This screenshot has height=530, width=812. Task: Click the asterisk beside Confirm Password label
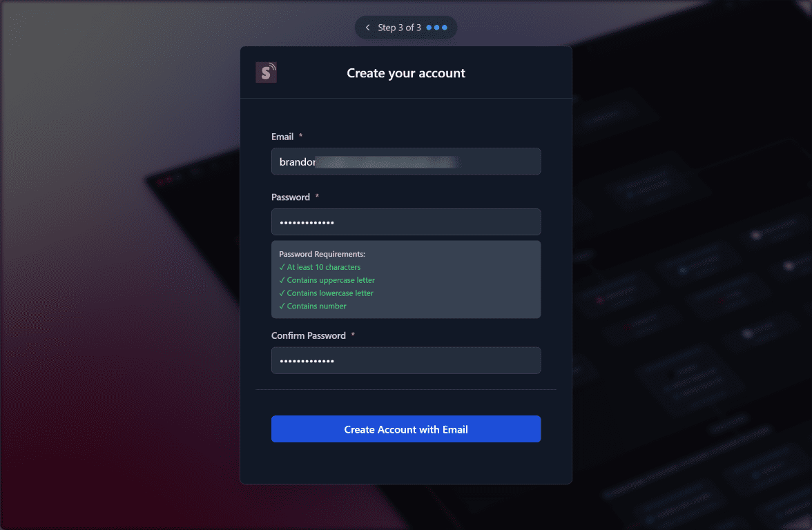353,335
